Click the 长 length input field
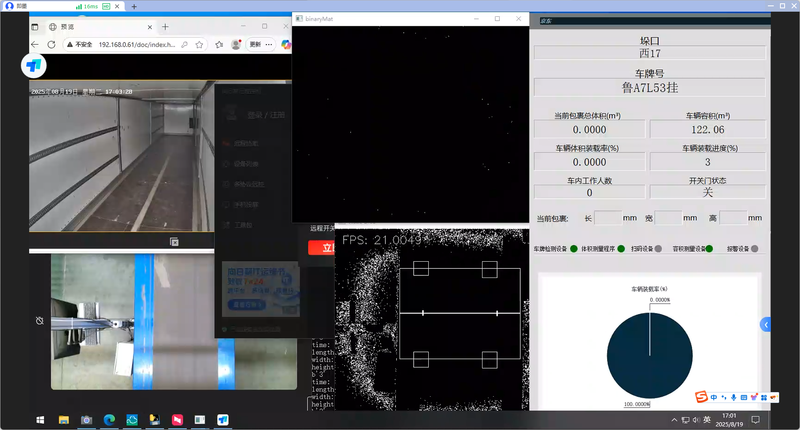The width and height of the screenshot is (800, 430). [608, 218]
